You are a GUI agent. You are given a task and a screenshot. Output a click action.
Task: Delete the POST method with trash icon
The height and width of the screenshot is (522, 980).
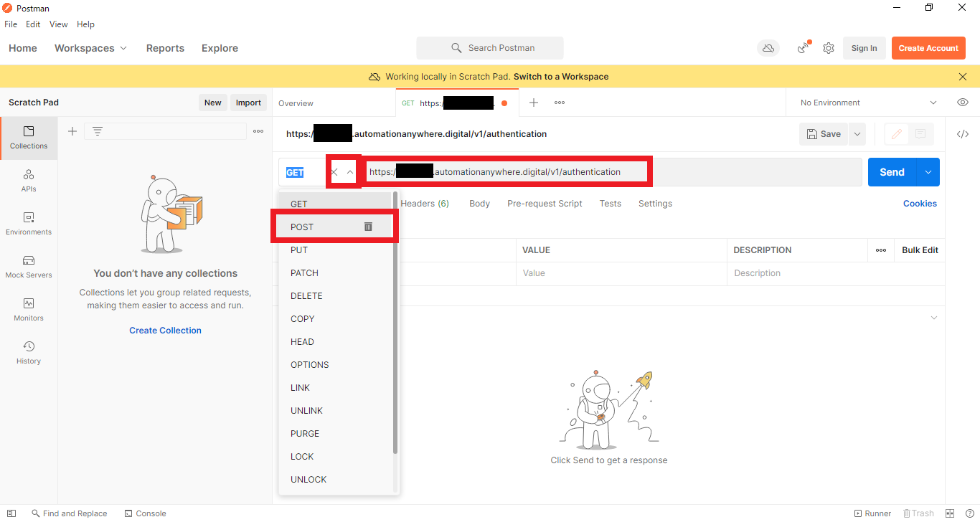[368, 227]
